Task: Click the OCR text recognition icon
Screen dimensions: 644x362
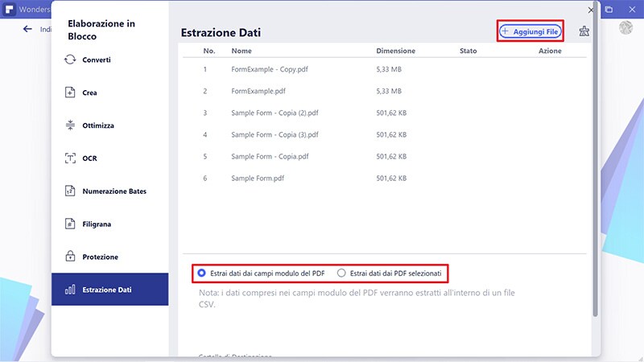Action: click(70, 158)
